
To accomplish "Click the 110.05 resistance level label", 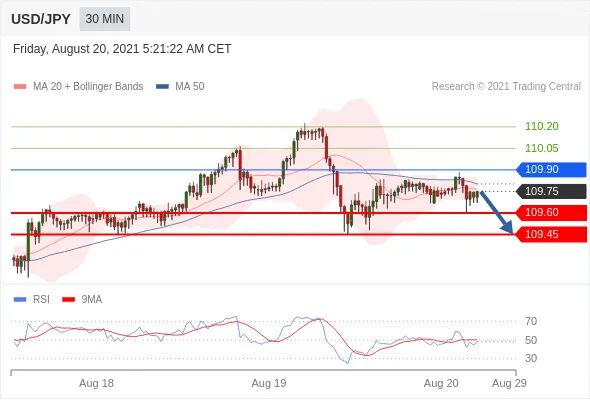I will tap(541, 148).
